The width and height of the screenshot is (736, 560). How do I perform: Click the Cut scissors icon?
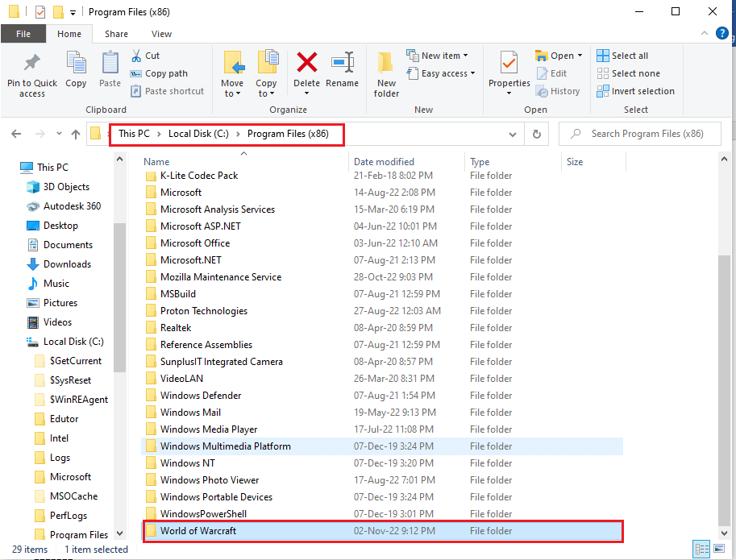(136, 56)
